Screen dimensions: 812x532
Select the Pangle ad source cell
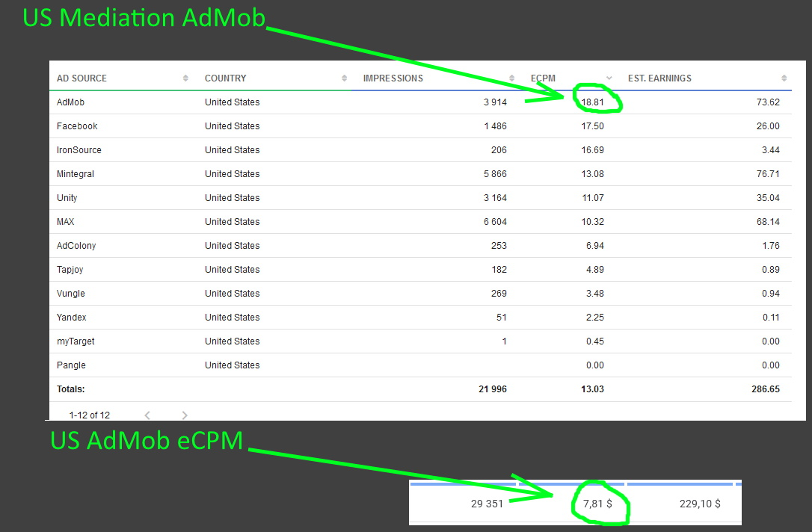(71, 365)
